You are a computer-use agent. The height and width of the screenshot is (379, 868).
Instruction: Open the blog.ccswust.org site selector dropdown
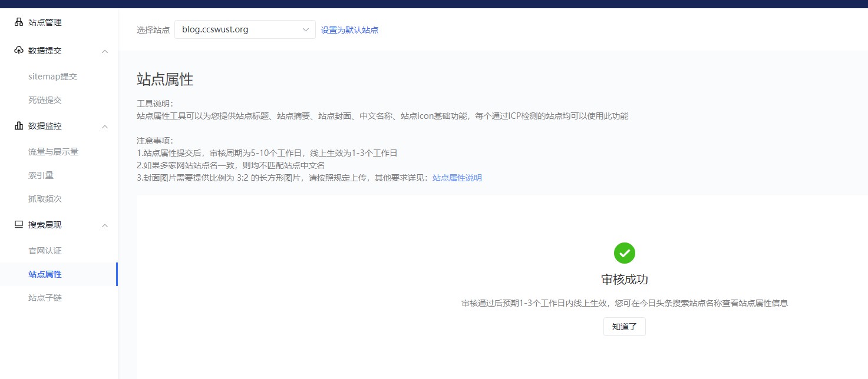245,29
